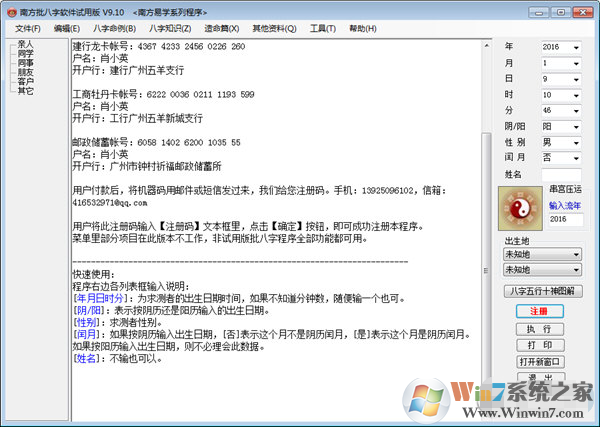Click the 快速使用 heading text
The height and width of the screenshot is (427, 600).
[93, 274]
